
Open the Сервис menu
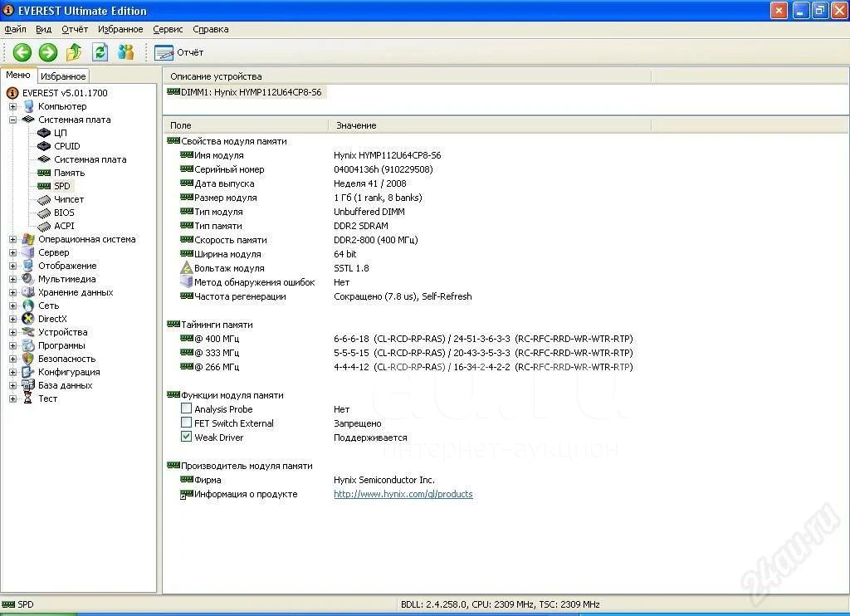(168, 29)
